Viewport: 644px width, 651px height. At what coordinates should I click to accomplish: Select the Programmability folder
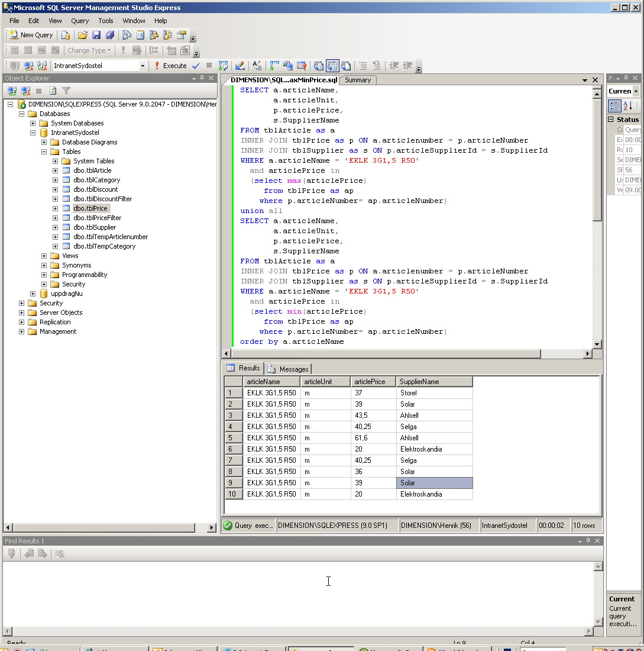coord(84,275)
